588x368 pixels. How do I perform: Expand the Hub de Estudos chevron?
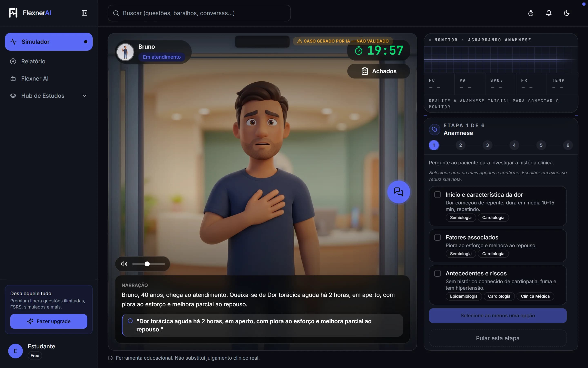coord(84,96)
